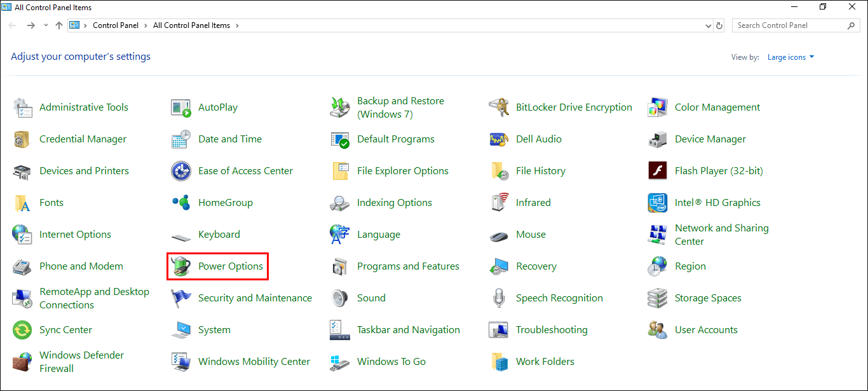868x391 pixels.
Task: Open the Windows Defender Firewall icon
Action: tap(22, 362)
